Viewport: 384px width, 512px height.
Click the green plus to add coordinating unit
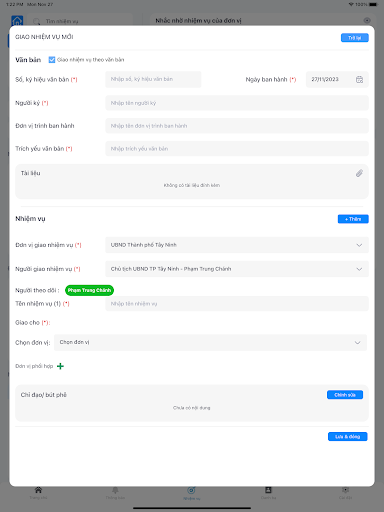click(60, 366)
